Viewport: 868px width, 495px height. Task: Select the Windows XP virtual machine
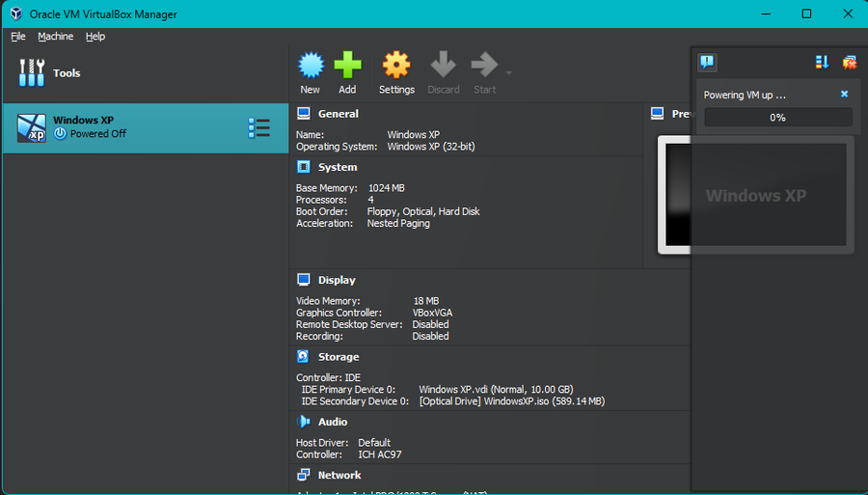coord(146,128)
